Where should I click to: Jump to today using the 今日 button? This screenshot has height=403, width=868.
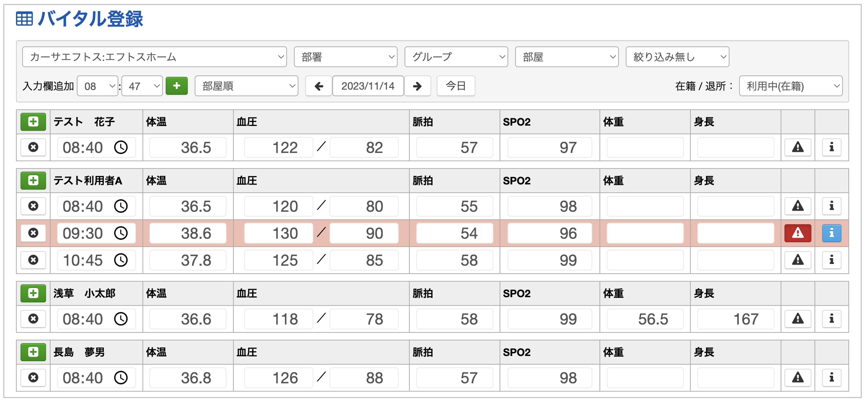click(x=455, y=86)
